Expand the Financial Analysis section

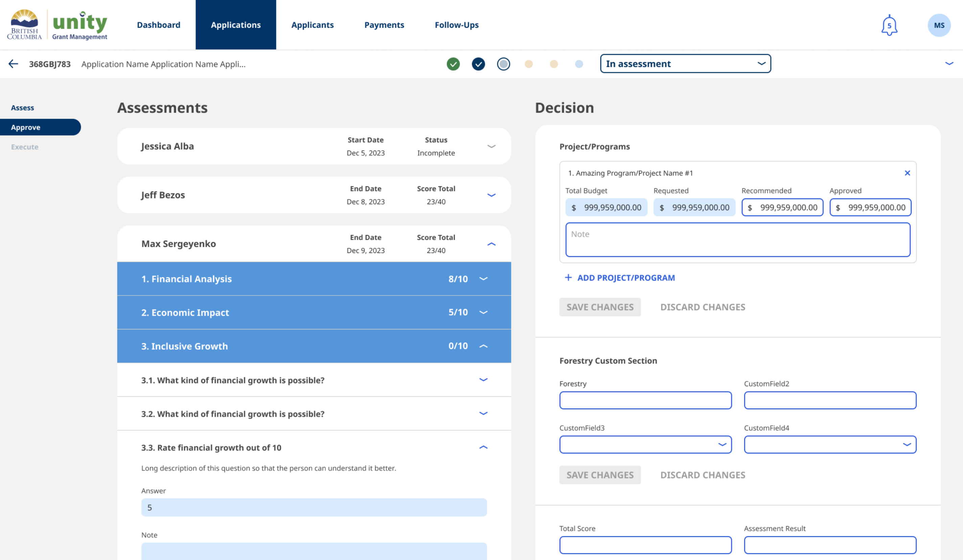(484, 279)
